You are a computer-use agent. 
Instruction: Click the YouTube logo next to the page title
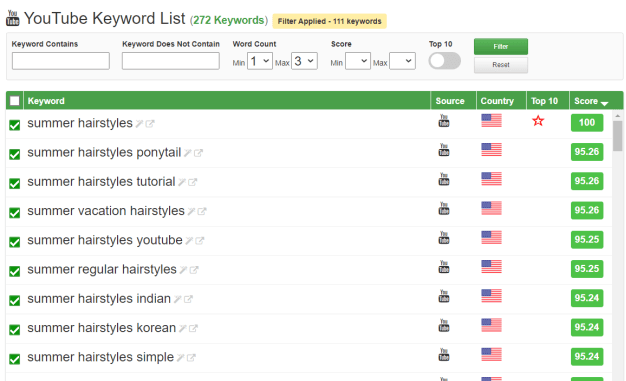point(13,18)
